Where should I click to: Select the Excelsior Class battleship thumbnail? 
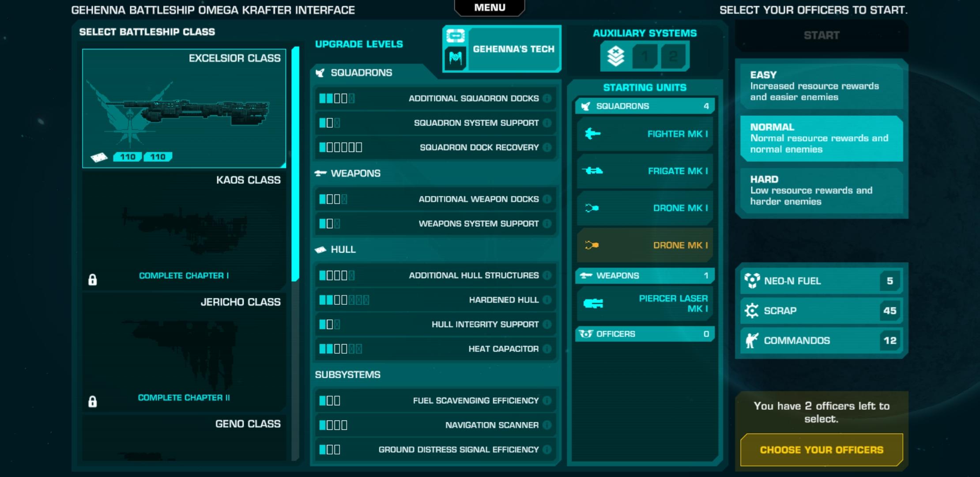(184, 108)
